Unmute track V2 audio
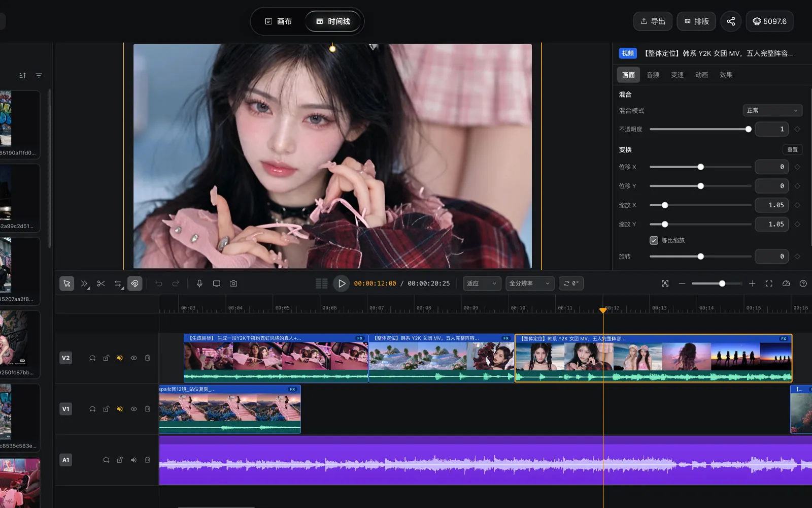Screen dimensions: 812x508 (x=120, y=358)
